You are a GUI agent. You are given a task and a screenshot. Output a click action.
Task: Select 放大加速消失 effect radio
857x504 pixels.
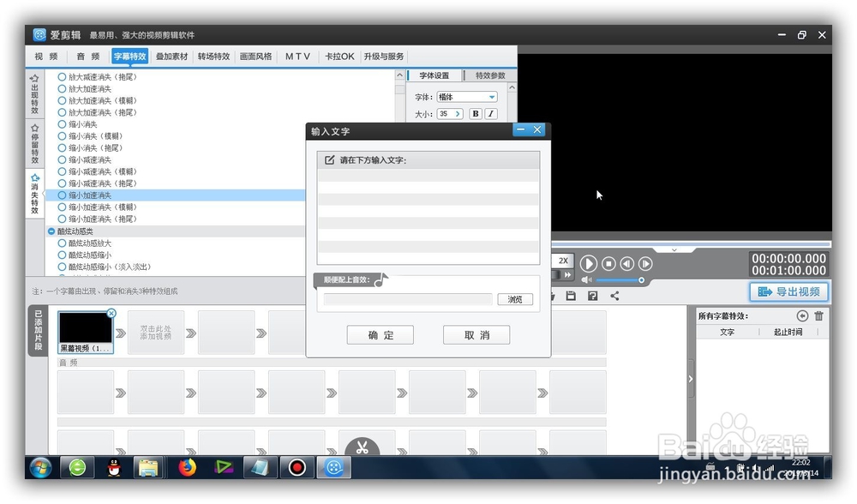(x=62, y=88)
